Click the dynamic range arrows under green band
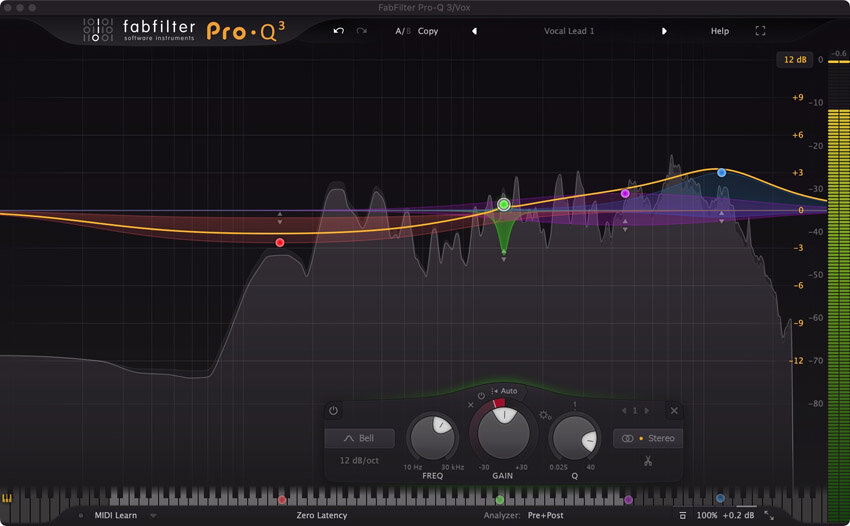Viewport: 850px width, 526px height. [x=504, y=256]
